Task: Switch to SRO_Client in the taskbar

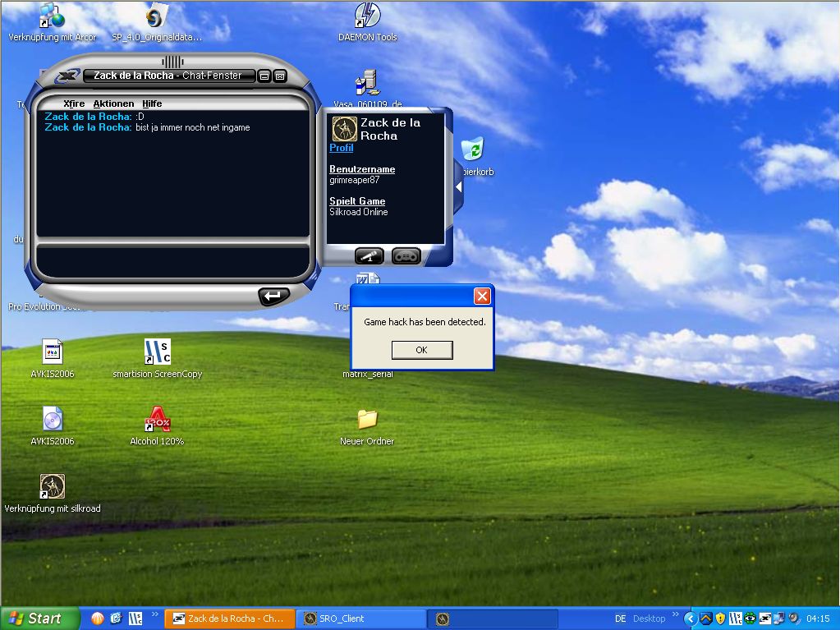Action: [x=361, y=619]
